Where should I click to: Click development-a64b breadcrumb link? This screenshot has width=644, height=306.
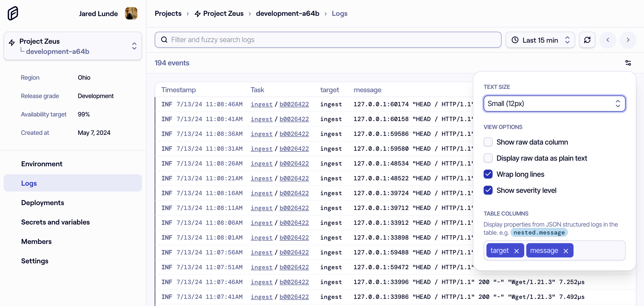point(288,13)
